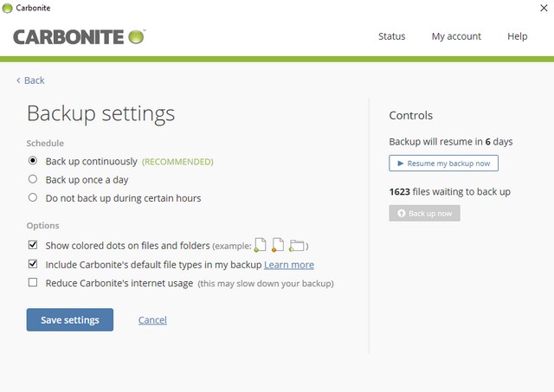Click the file icon with green dot
This screenshot has height=392, width=554.
260,246
